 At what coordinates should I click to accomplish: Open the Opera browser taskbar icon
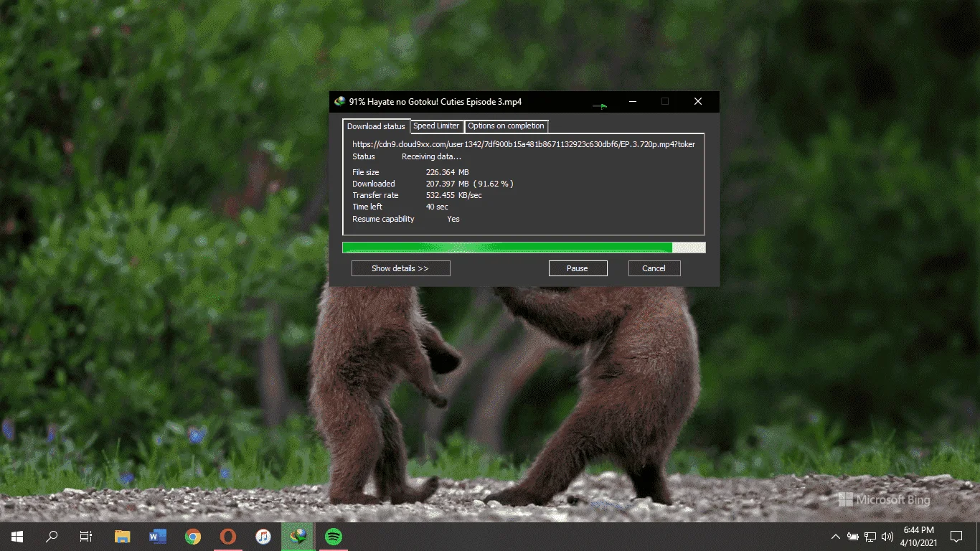coord(227,536)
